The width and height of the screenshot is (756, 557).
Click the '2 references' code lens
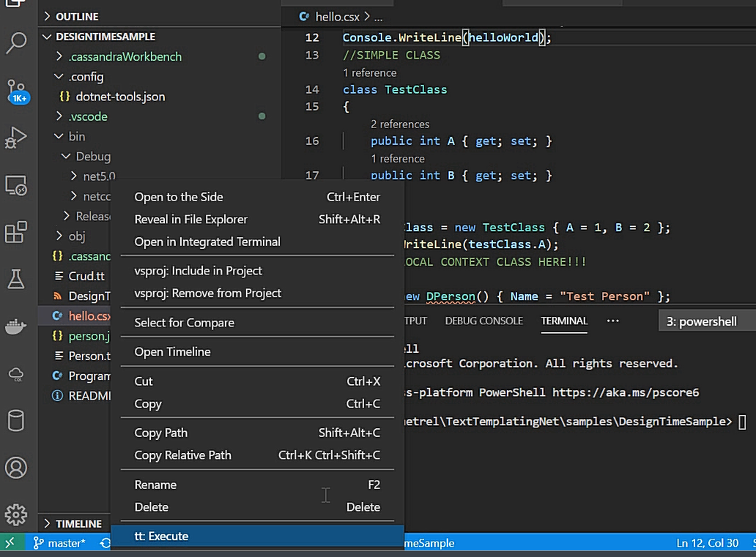coord(400,124)
